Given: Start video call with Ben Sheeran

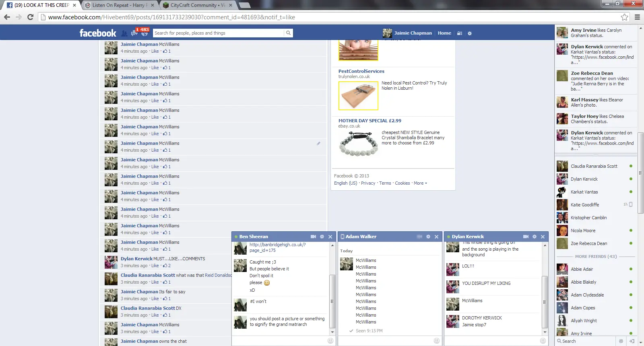Looking at the screenshot, I should click(313, 237).
